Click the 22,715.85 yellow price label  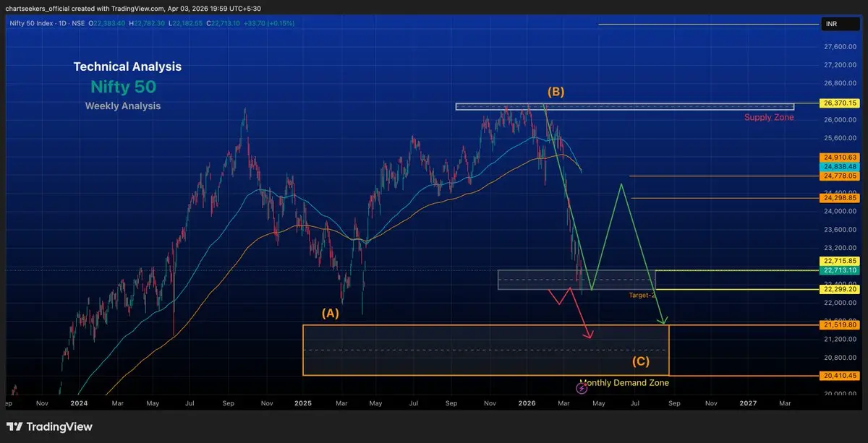(839, 261)
